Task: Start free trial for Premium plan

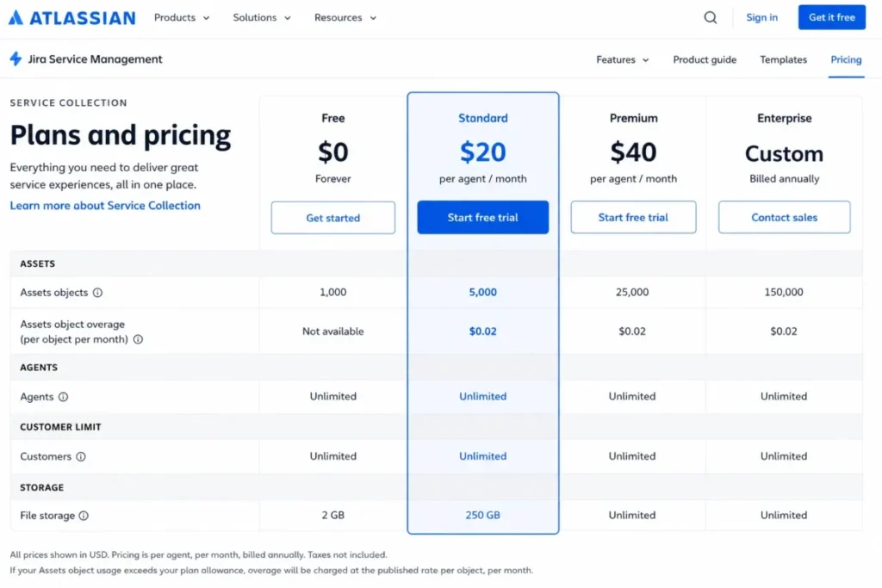Action: pyautogui.click(x=633, y=217)
